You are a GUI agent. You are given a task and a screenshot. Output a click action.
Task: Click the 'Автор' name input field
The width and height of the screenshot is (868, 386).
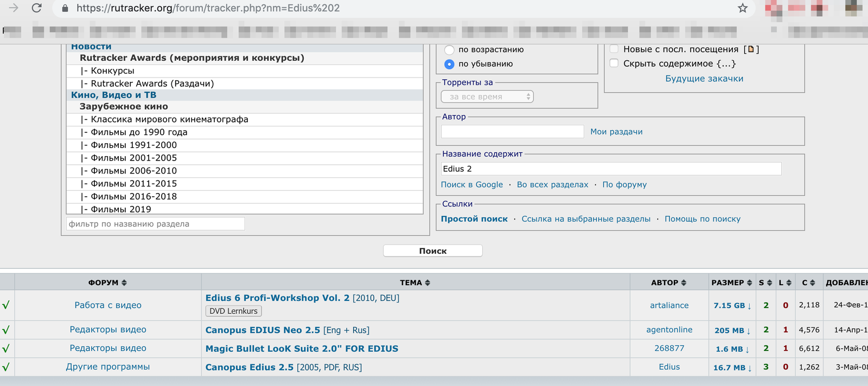click(512, 132)
